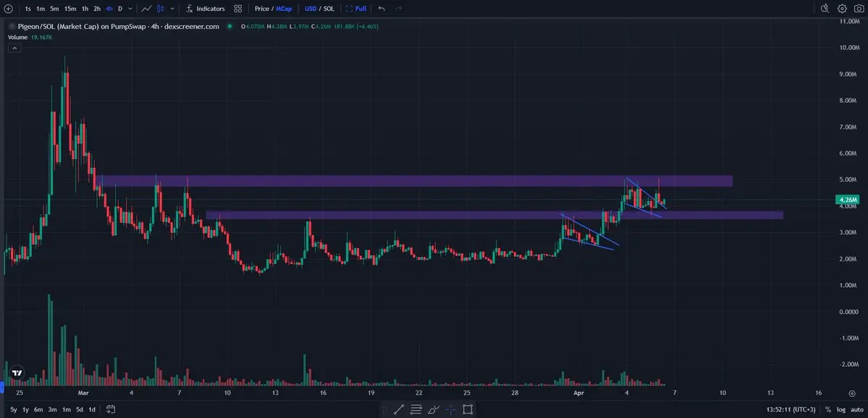This screenshot has height=418, width=868.
Task: Collapse the indicator legend chevron
Action: (x=14, y=48)
